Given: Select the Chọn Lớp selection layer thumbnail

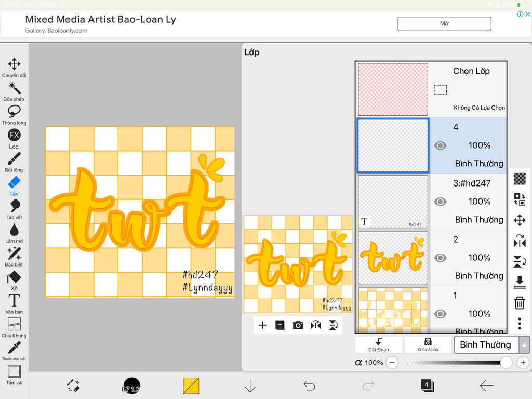Looking at the screenshot, I should [393, 89].
